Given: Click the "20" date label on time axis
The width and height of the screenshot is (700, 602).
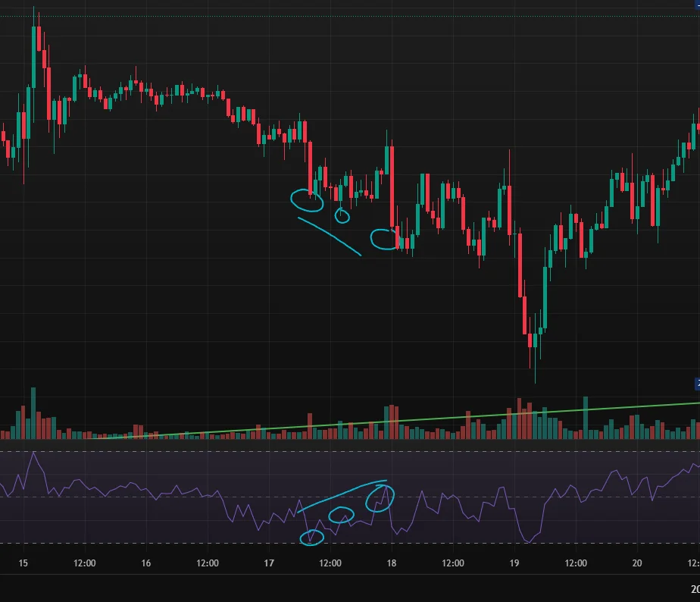Looking at the screenshot, I should (637, 563).
